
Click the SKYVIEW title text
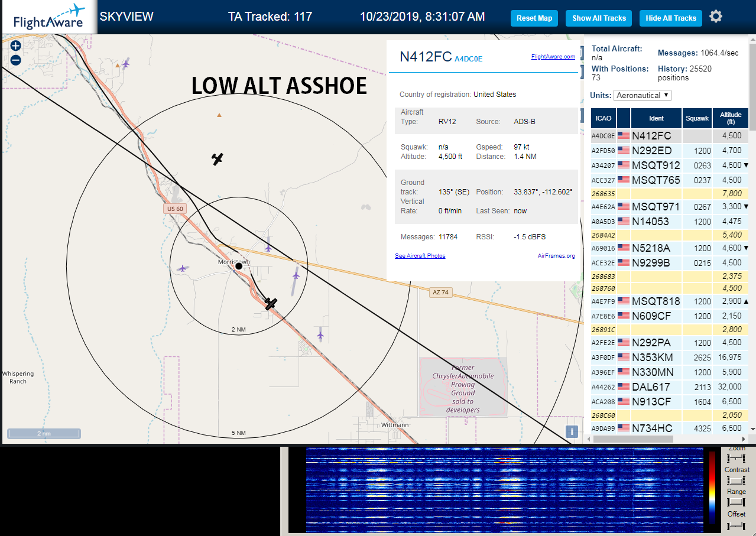point(126,17)
